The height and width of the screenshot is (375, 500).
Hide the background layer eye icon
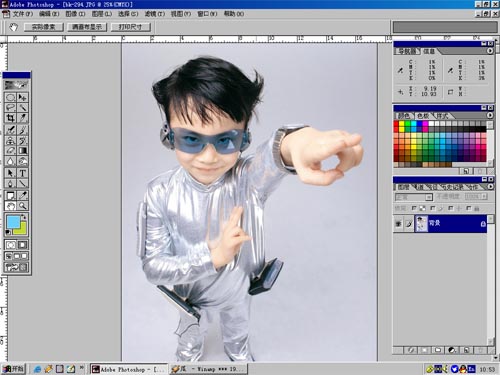tap(398, 224)
